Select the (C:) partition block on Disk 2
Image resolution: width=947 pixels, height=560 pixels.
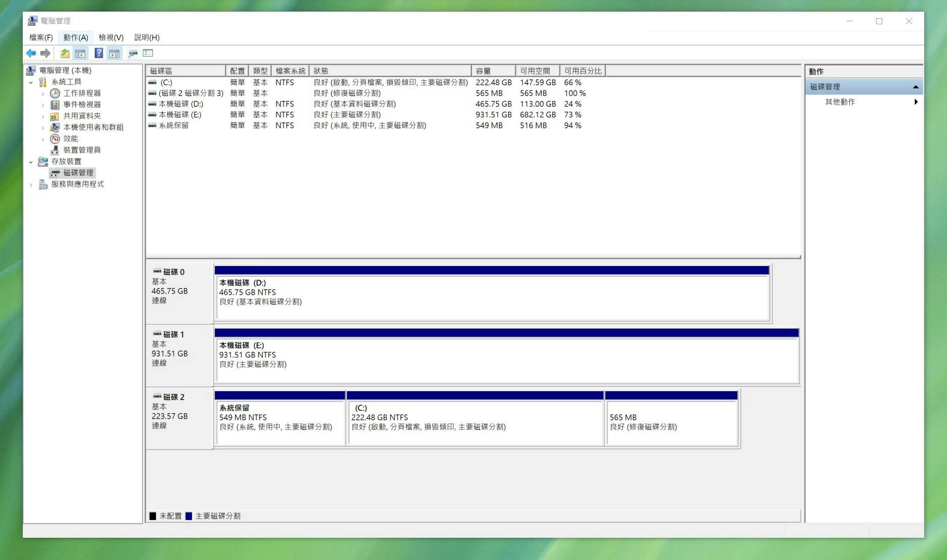(475, 422)
